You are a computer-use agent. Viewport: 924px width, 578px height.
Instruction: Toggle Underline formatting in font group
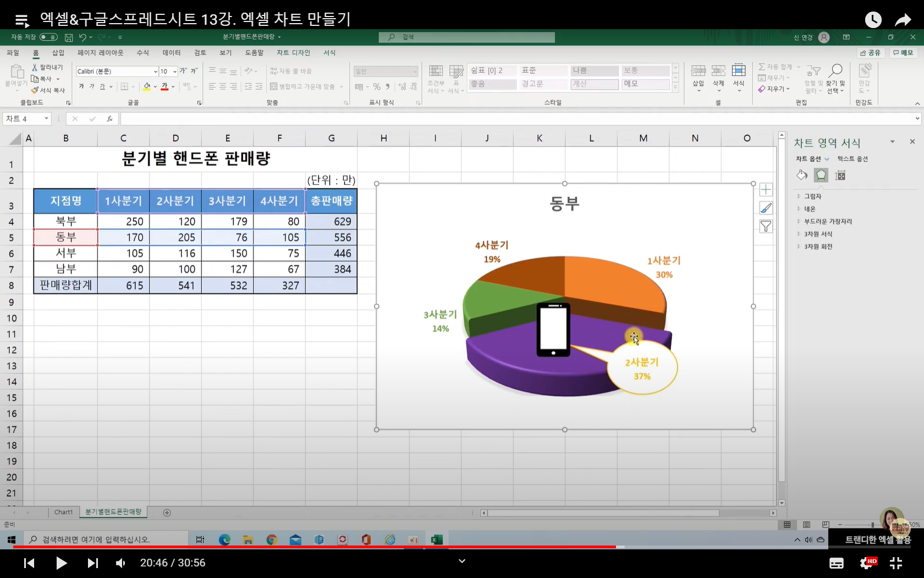tap(102, 86)
